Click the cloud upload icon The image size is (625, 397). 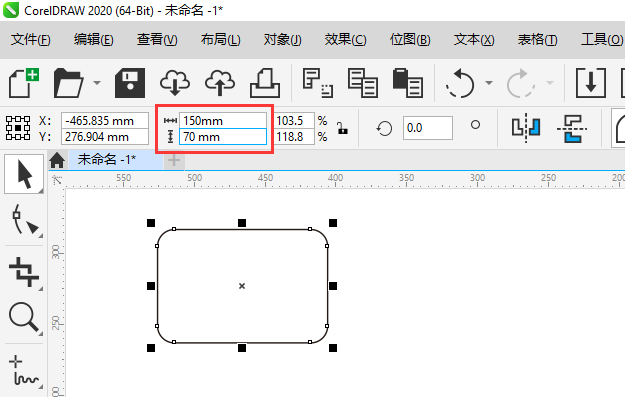(x=220, y=83)
